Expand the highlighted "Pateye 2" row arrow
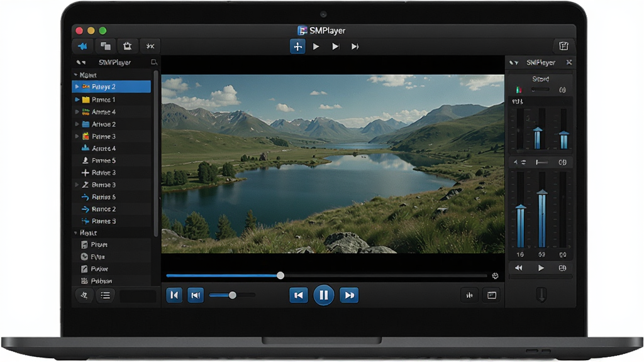The width and height of the screenshot is (644, 362). 77,87
